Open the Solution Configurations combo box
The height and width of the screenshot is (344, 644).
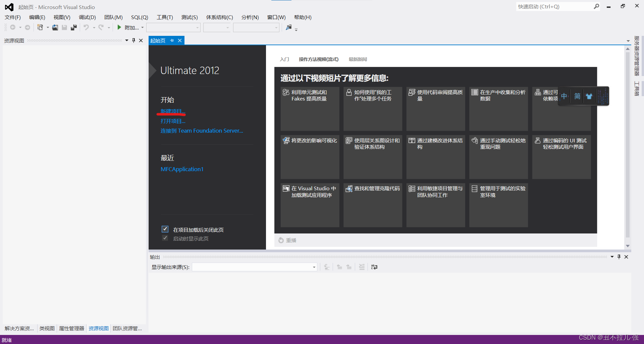pos(173,27)
